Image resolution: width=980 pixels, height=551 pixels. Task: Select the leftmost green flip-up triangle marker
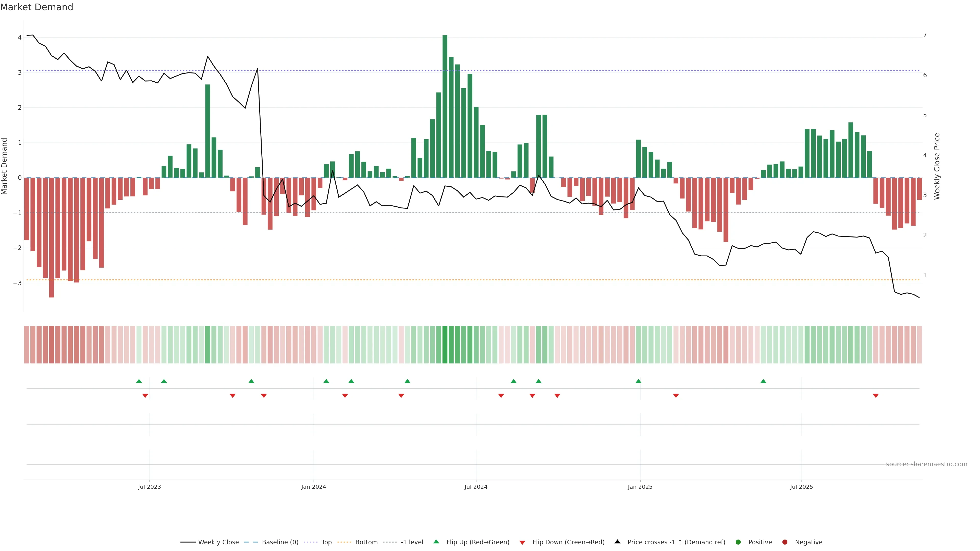point(139,381)
